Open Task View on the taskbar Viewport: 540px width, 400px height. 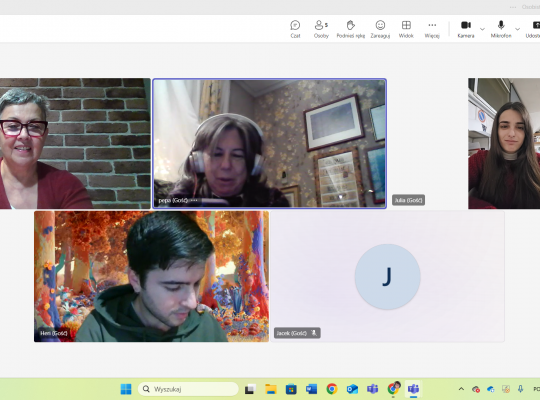[x=250, y=389]
